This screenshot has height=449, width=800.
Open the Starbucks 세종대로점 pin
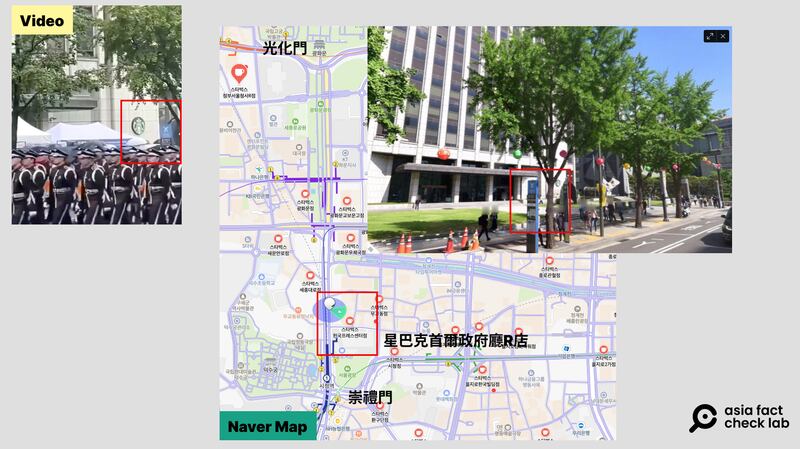coord(310,276)
